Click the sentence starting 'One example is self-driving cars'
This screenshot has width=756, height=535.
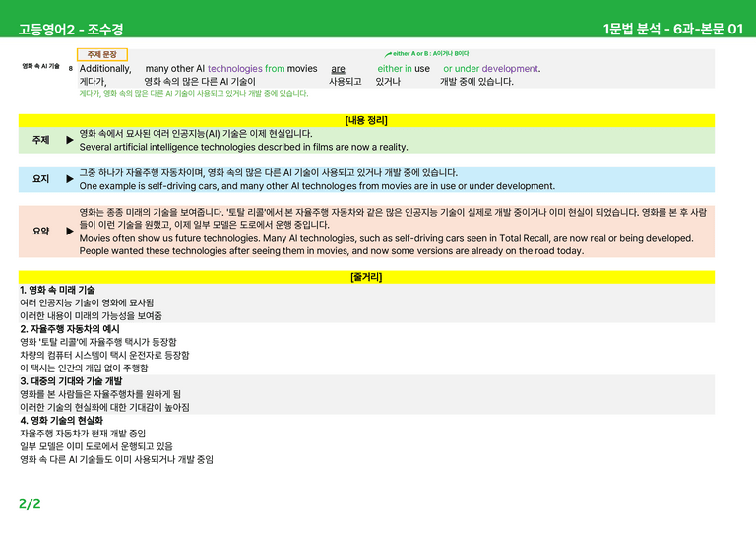(317, 186)
